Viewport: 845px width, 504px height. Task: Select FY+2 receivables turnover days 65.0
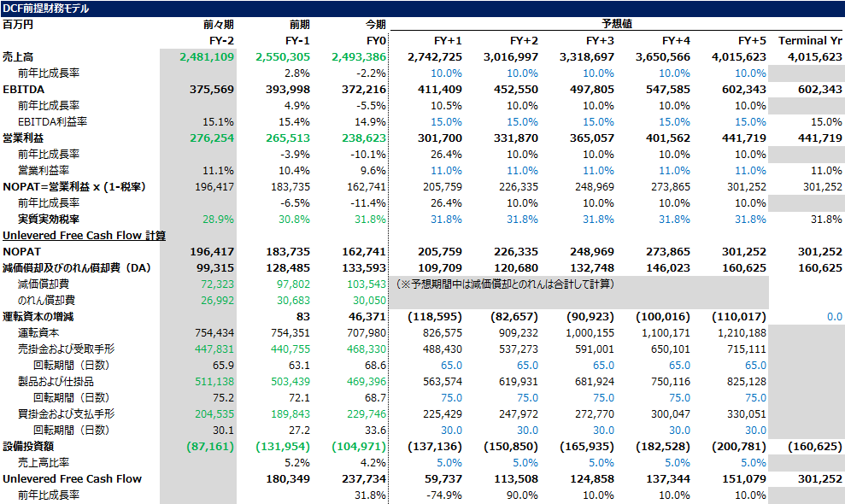(x=527, y=366)
